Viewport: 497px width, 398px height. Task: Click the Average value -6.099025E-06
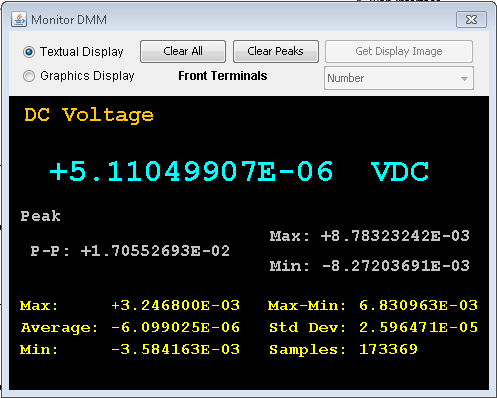pyautogui.click(x=175, y=327)
